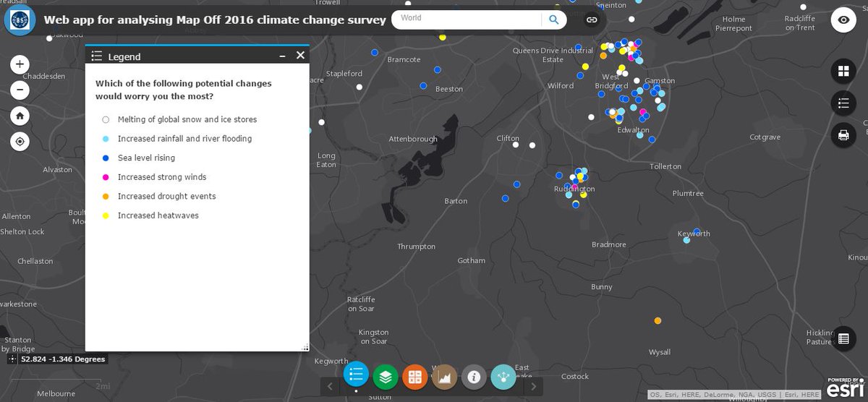Open the grey info widget icon

tap(474, 377)
